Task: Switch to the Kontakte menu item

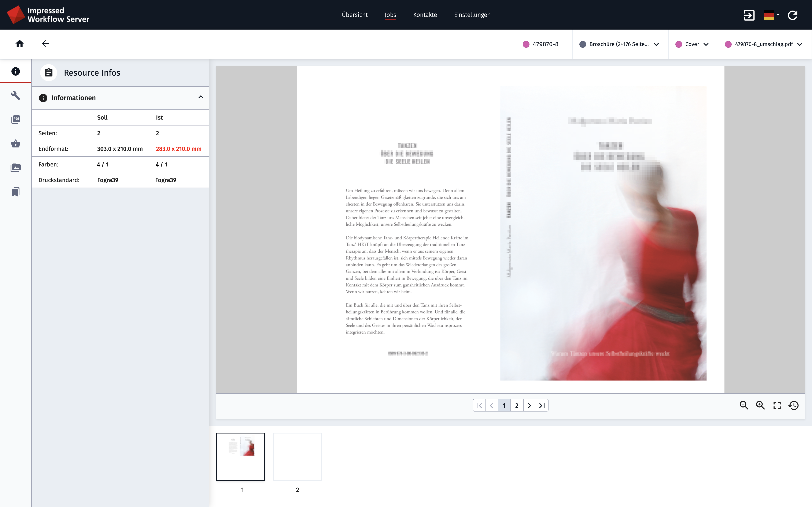Action: [x=425, y=15]
